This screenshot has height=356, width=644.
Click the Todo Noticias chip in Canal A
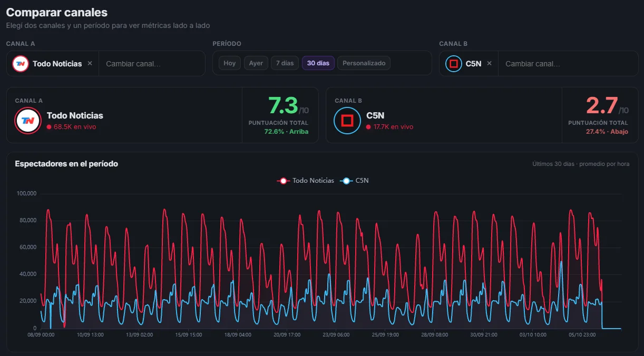tap(53, 64)
